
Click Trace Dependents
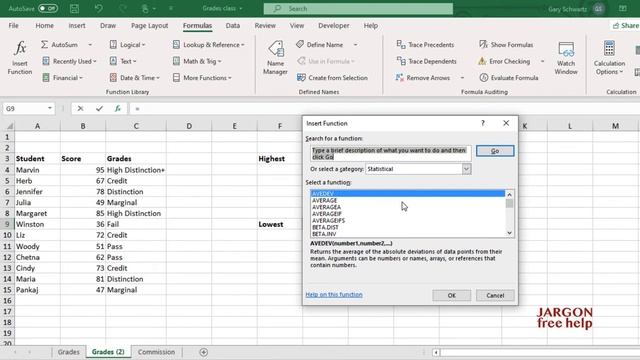point(426,61)
